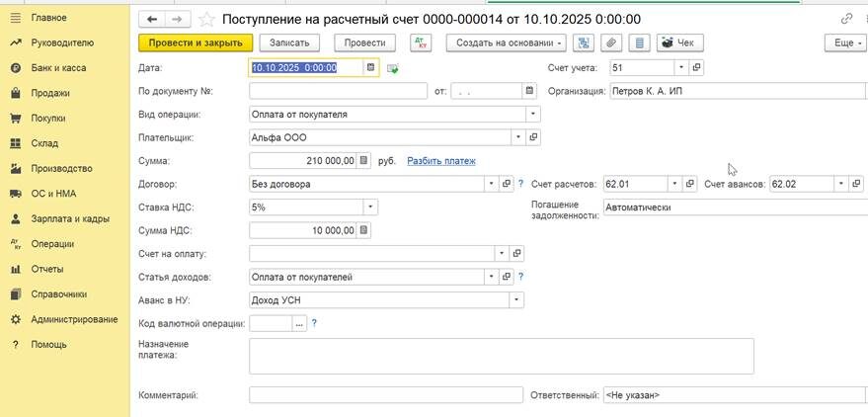This screenshot has height=417, width=868.
Task: Expand Аванс в НУ dropdown
Action: coord(516,299)
